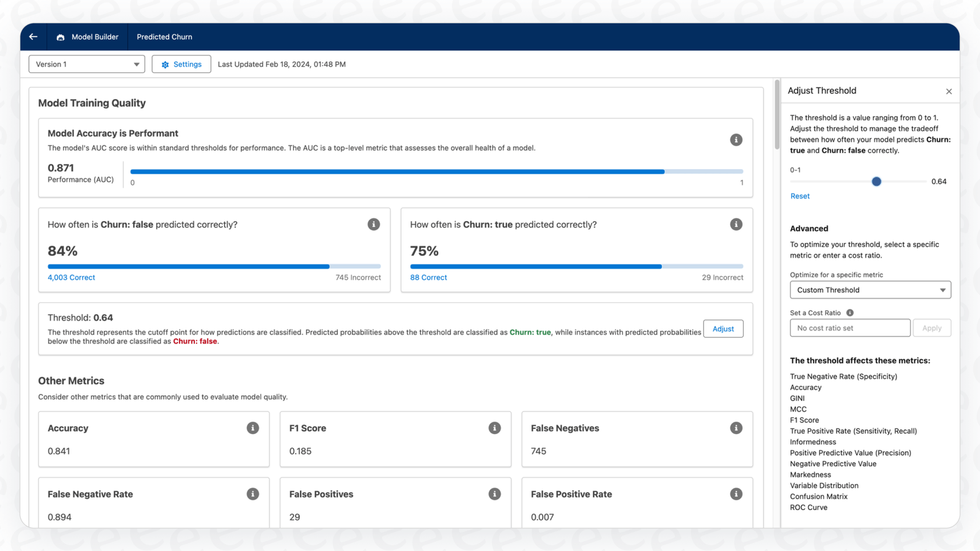Click the False Negatives info icon
The height and width of the screenshot is (551, 980).
click(x=736, y=427)
